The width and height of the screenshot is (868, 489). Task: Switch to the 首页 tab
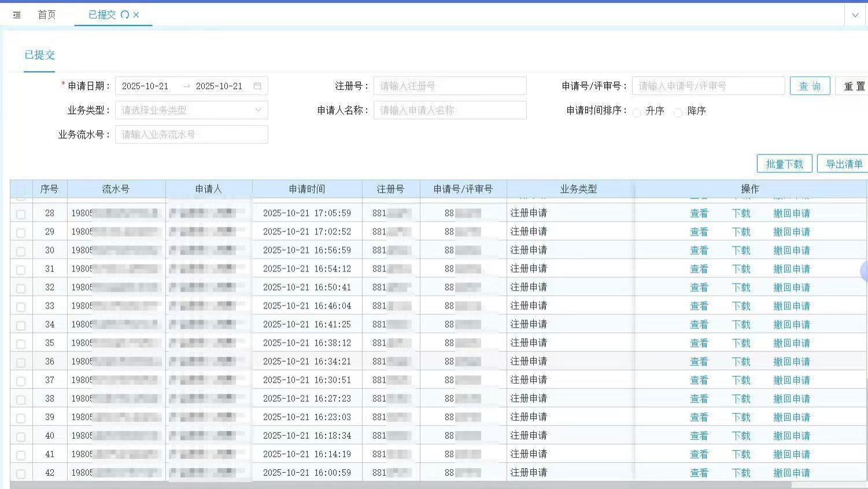(46, 15)
